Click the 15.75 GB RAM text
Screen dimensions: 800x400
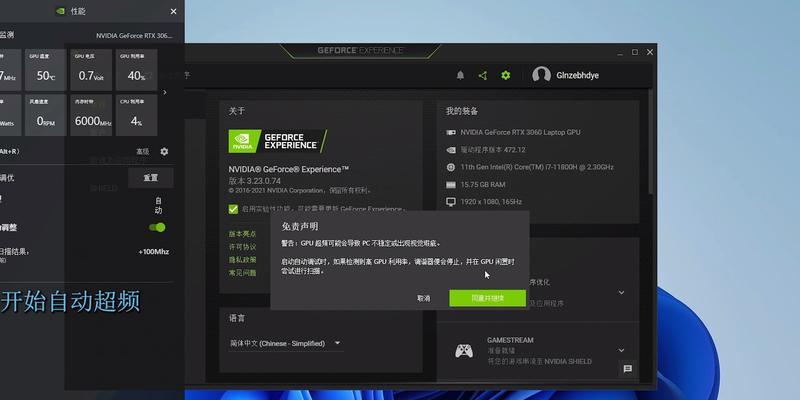(x=483, y=185)
